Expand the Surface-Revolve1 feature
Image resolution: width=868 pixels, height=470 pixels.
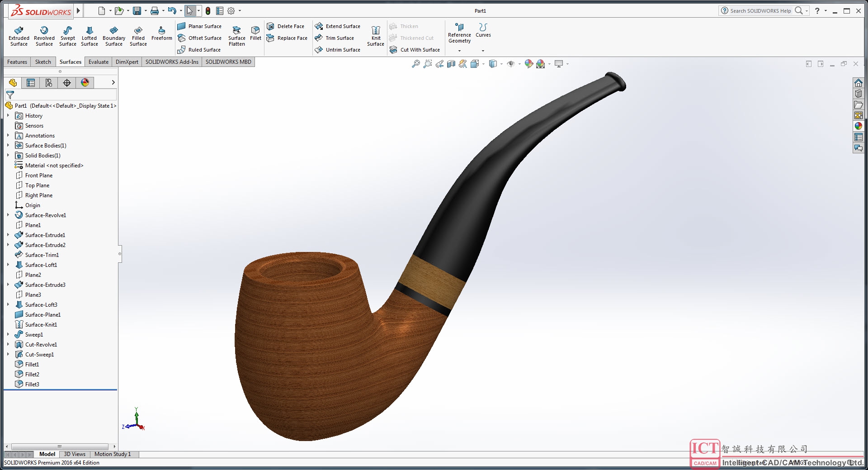pos(8,215)
